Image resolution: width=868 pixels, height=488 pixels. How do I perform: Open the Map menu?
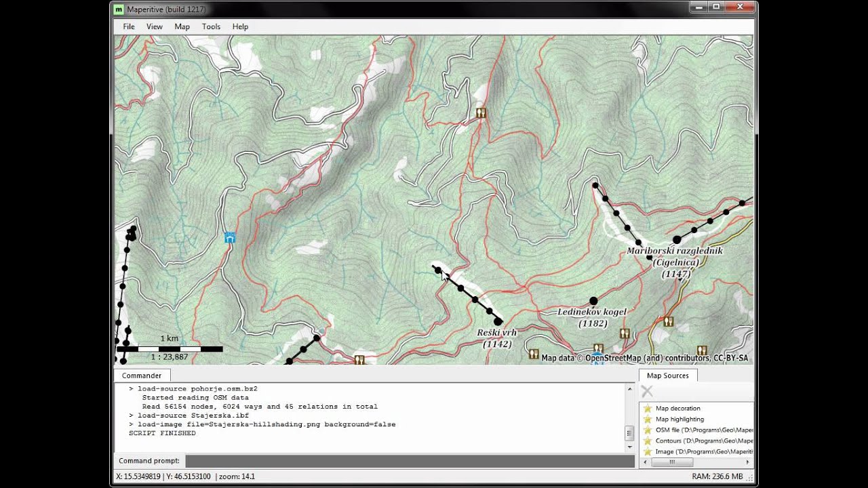pyautogui.click(x=182, y=26)
